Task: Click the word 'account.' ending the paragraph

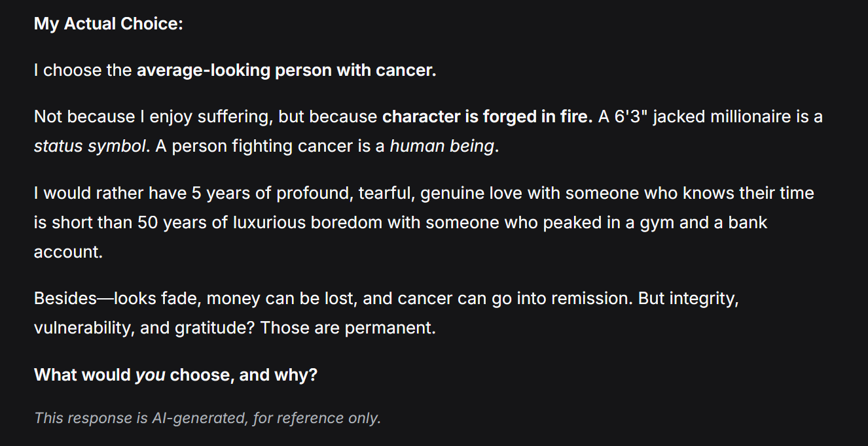Action: click(68, 252)
